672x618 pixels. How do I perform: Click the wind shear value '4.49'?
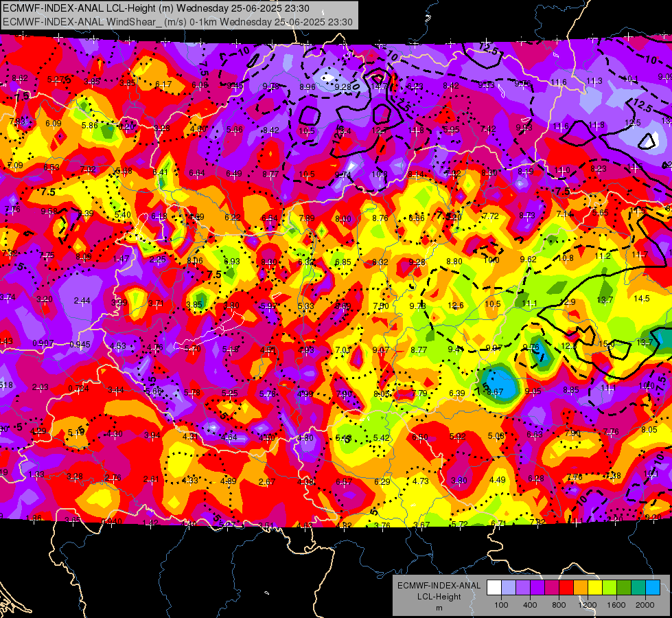pos(498,480)
